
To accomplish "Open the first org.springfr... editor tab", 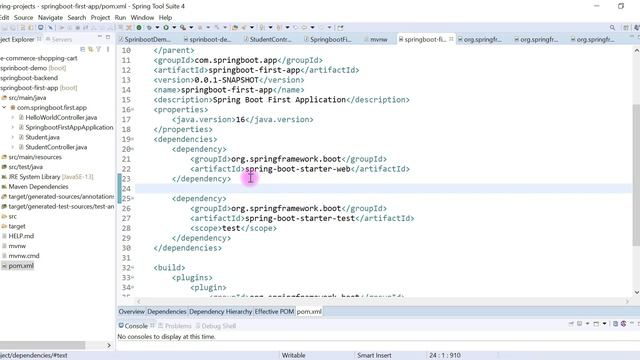I will point(480,39).
